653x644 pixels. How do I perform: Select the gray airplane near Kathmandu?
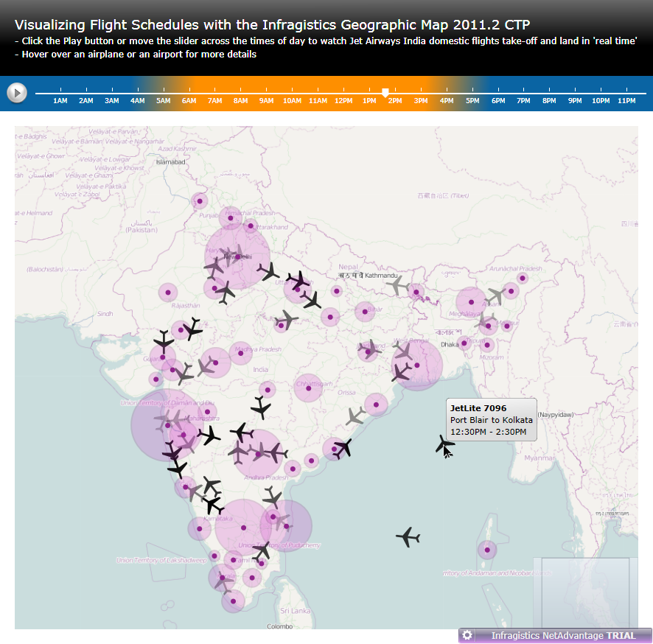[x=398, y=285]
